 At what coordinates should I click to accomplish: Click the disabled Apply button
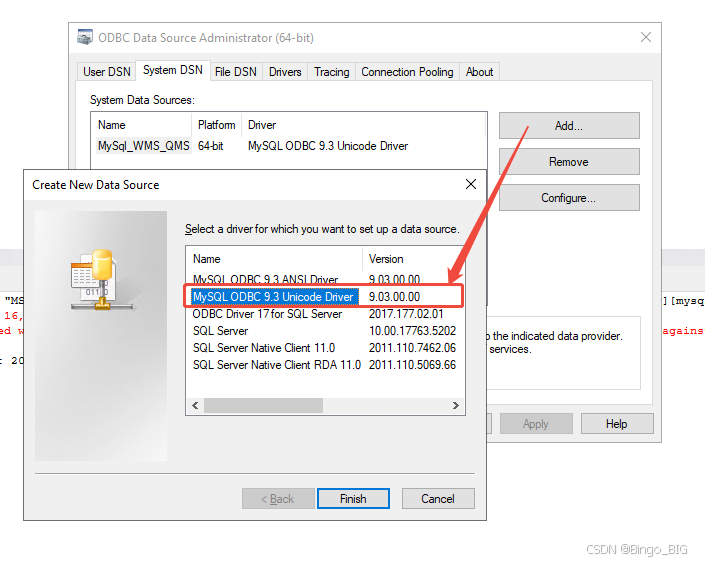click(536, 424)
